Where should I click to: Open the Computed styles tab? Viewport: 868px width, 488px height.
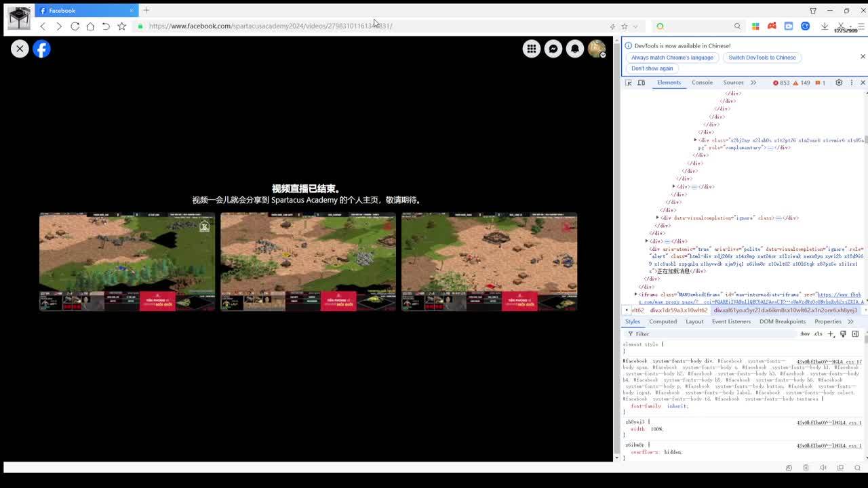point(663,321)
